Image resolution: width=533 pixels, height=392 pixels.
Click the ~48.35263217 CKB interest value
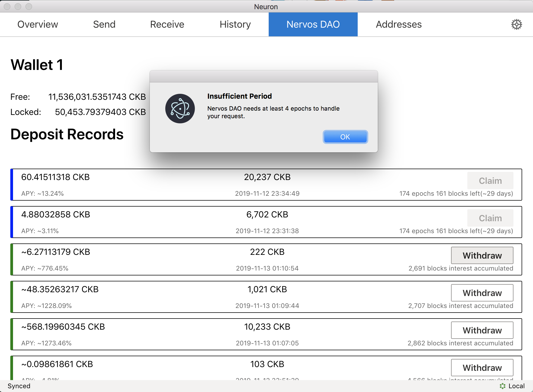(x=60, y=289)
